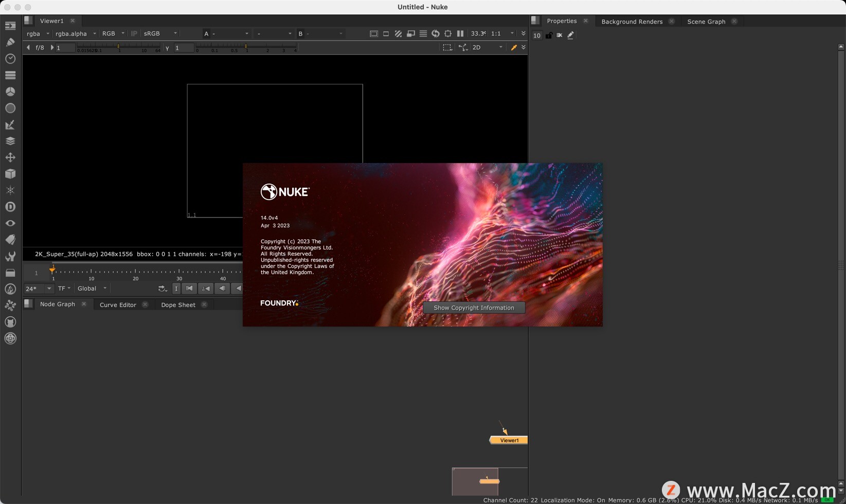Open the Cattery cat icon menu
The width and height of the screenshot is (846, 504).
10,322
